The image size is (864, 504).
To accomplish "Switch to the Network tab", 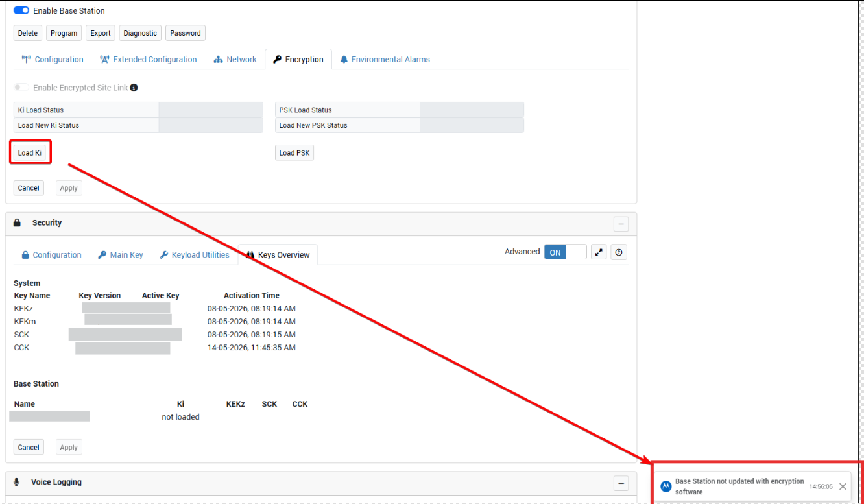I will pyautogui.click(x=235, y=59).
